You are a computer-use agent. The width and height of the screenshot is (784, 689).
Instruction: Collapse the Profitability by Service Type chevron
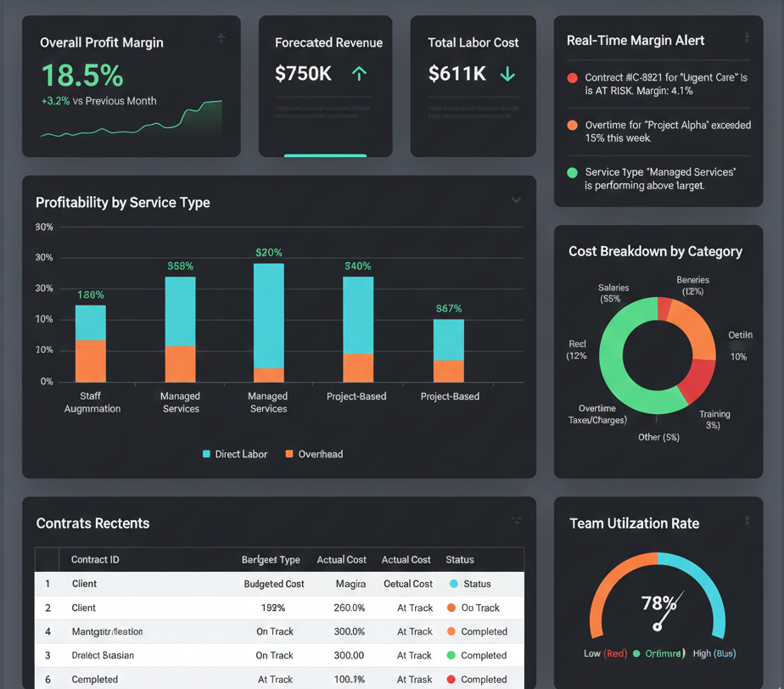(x=516, y=201)
